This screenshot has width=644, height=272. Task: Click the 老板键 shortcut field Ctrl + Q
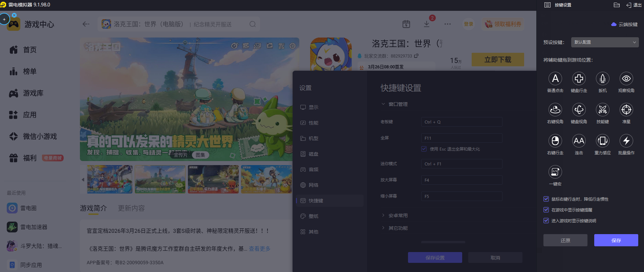click(x=461, y=122)
